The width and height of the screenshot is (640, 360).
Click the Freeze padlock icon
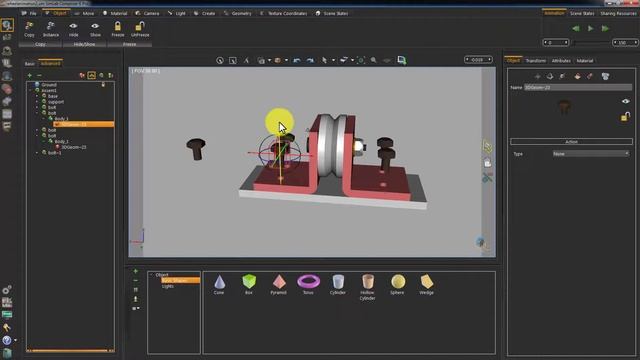118,27
